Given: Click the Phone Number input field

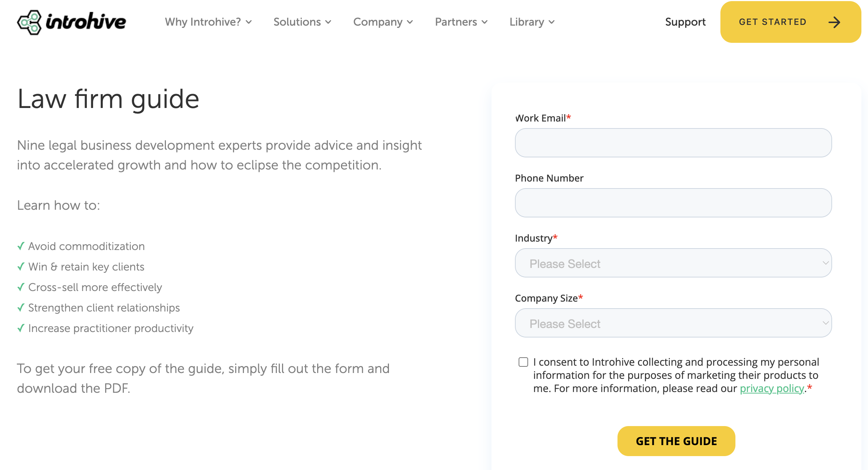Looking at the screenshot, I should click(673, 202).
